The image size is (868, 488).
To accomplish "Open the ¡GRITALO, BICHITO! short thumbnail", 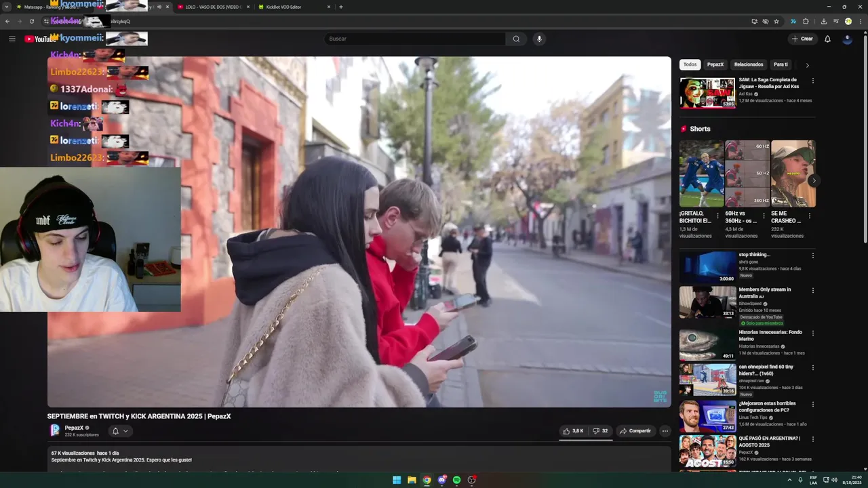I will (x=701, y=174).
